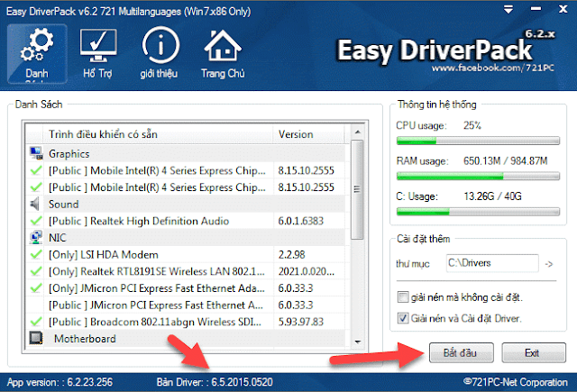Select '[Only] LSI HDA Modem' row
This screenshot has width=577, height=392.
point(187,254)
